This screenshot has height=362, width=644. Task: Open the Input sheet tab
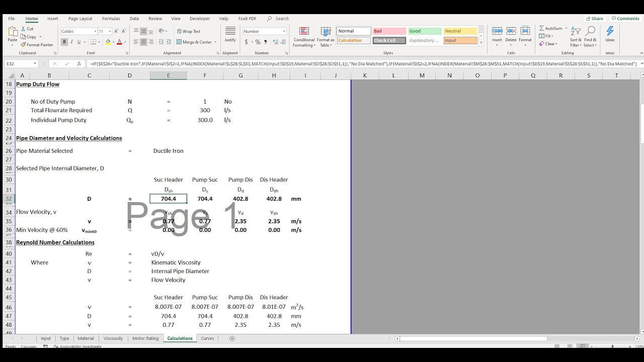tap(46, 338)
